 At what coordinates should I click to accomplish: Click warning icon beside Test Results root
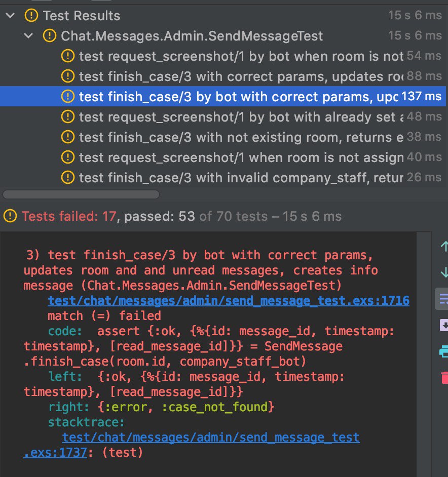click(31, 16)
